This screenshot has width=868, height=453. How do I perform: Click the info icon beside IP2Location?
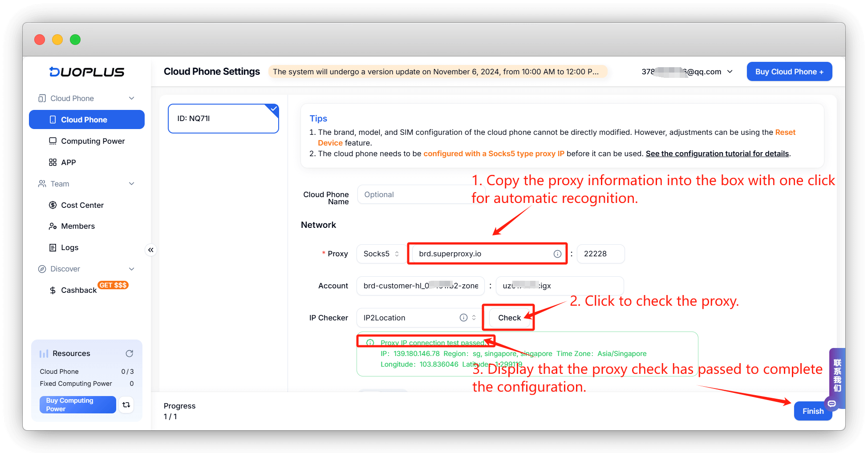pos(463,317)
